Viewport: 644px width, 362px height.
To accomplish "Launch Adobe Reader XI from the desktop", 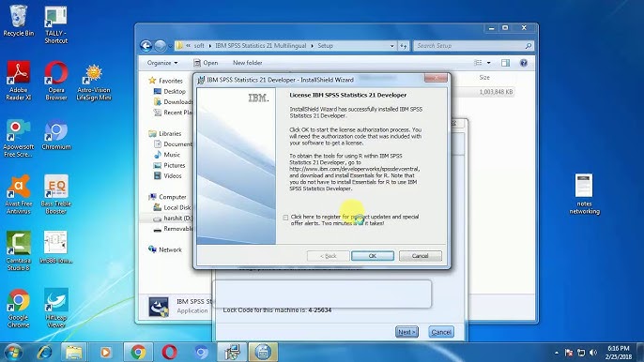I will [x=19, y=81].
